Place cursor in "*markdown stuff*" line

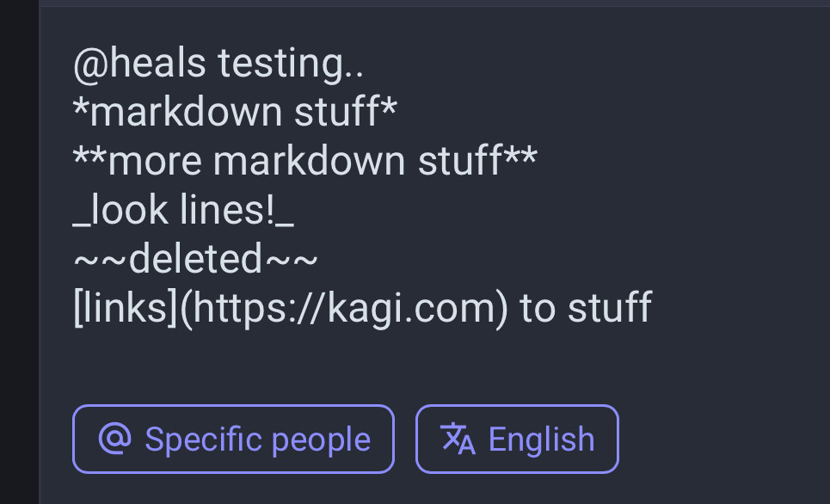point(235,112)
